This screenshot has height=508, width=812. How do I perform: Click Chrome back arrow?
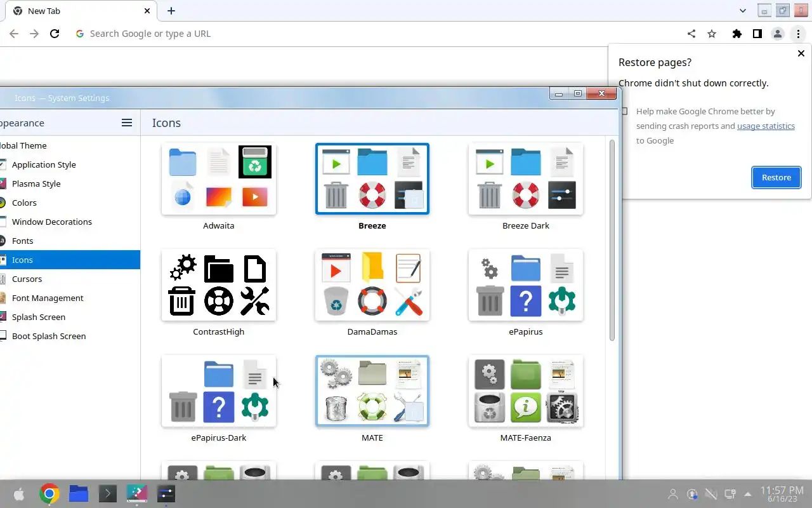point(14,34)
